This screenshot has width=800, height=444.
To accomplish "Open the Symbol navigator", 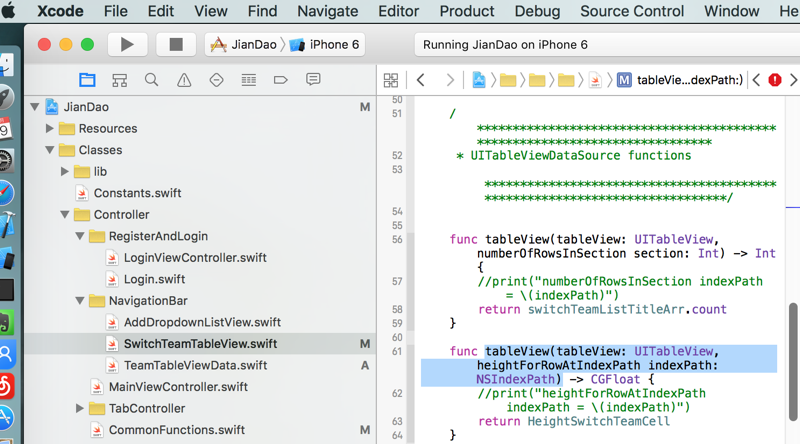I will click(119, 80).
